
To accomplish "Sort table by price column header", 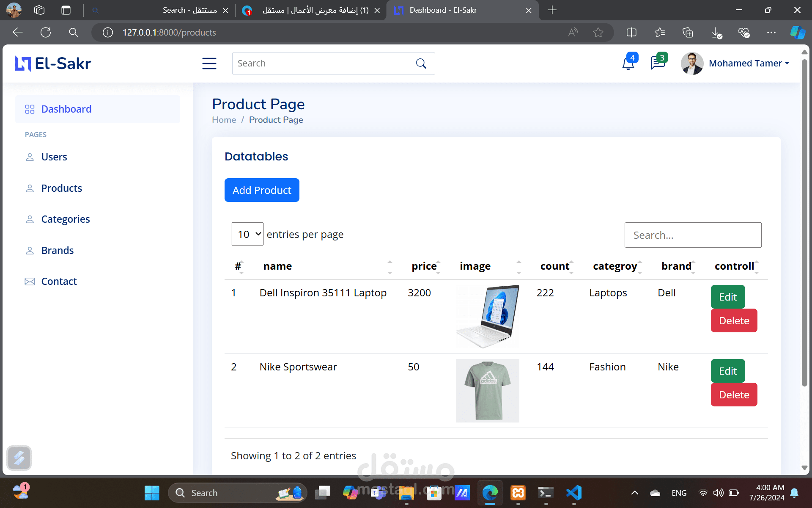I will (x=424, y=266).
